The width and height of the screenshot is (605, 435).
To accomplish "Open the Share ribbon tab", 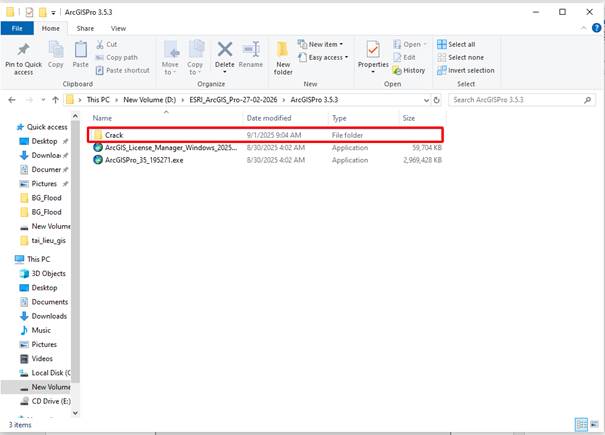I will [84, 29].
